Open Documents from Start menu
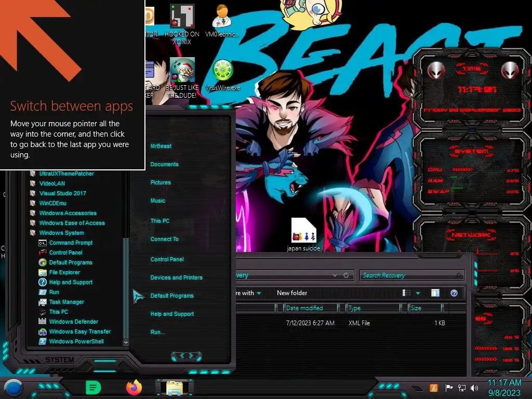This screenshot has height=399, width=532. pyautogui.click(x=164, y=164)
